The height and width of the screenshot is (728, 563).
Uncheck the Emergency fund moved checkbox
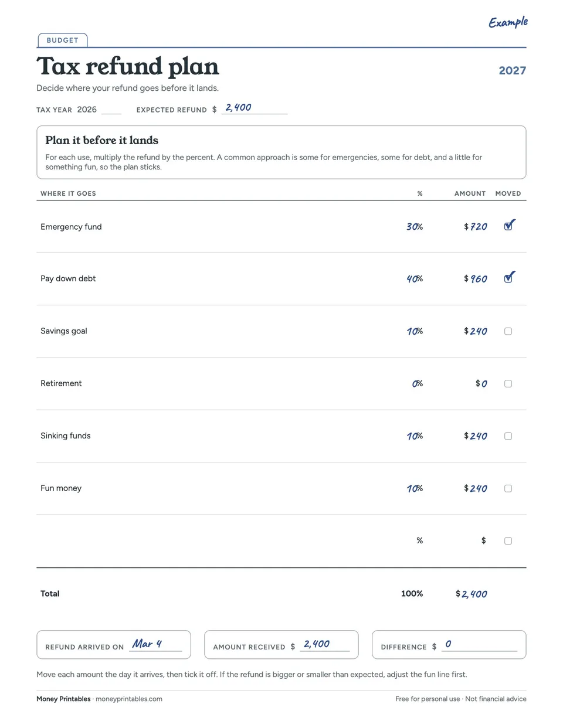(508, 227)
